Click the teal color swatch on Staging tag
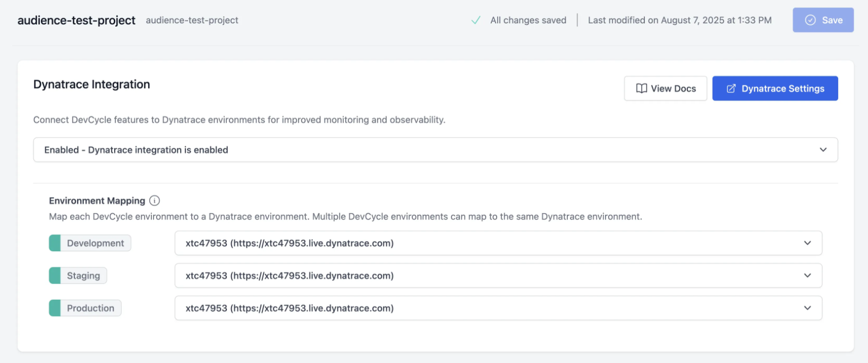868x363 pixels. pos(55,275)
